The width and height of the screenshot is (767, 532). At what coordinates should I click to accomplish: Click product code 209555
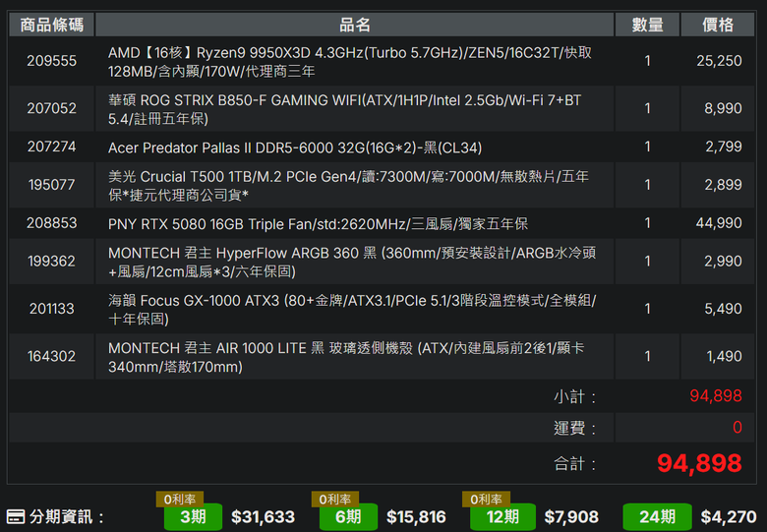click(51, 61)
